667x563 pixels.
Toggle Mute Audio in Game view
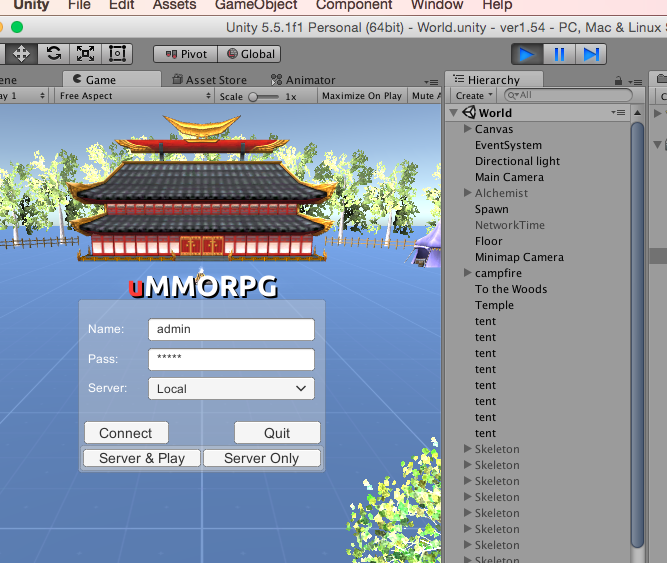coord(425,96)
